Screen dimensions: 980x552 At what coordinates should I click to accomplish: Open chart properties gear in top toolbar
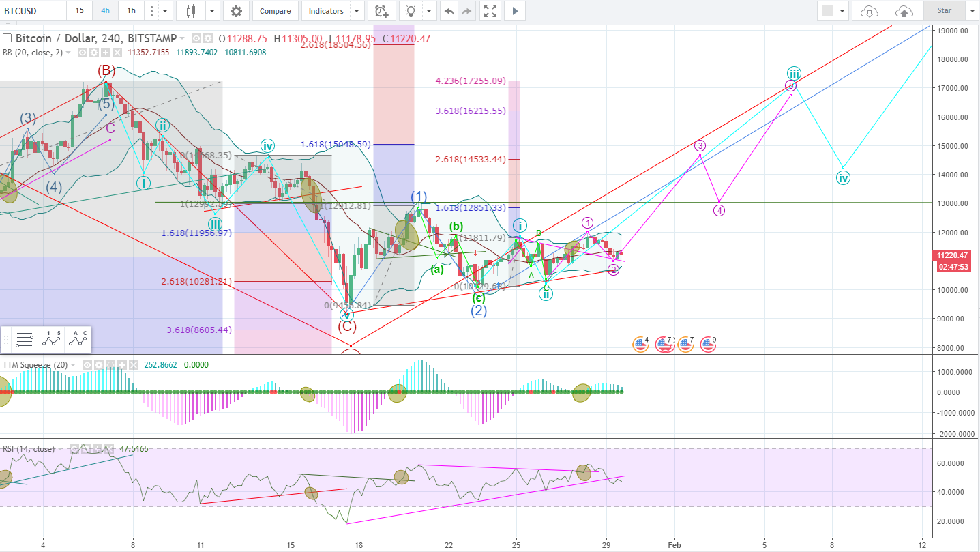[236, 11]
